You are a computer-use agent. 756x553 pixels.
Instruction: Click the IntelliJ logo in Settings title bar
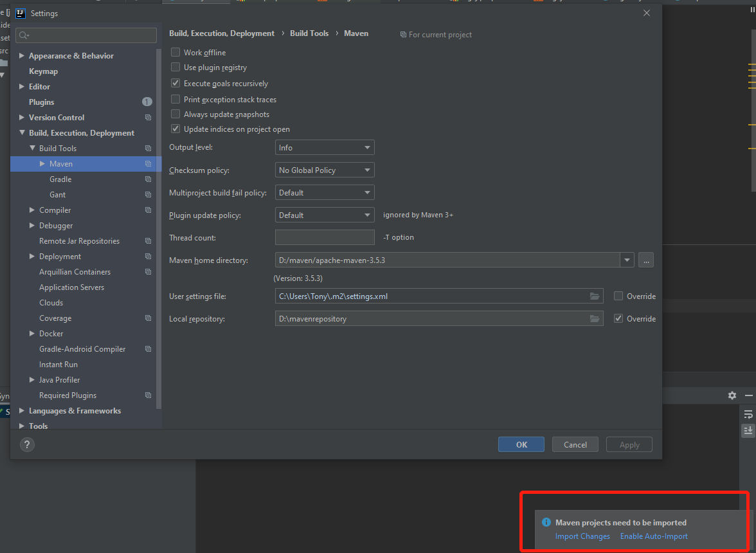point(21,13)
